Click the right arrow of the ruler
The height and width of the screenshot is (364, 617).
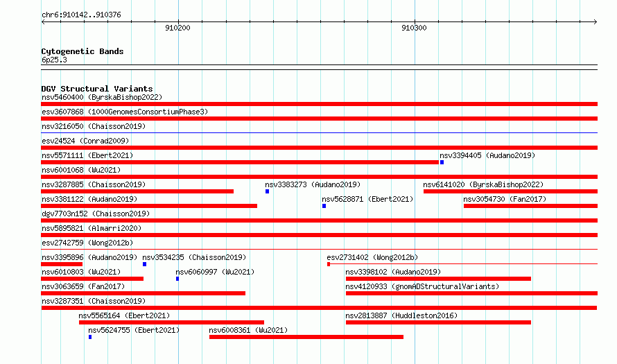(x=595, y=21)
